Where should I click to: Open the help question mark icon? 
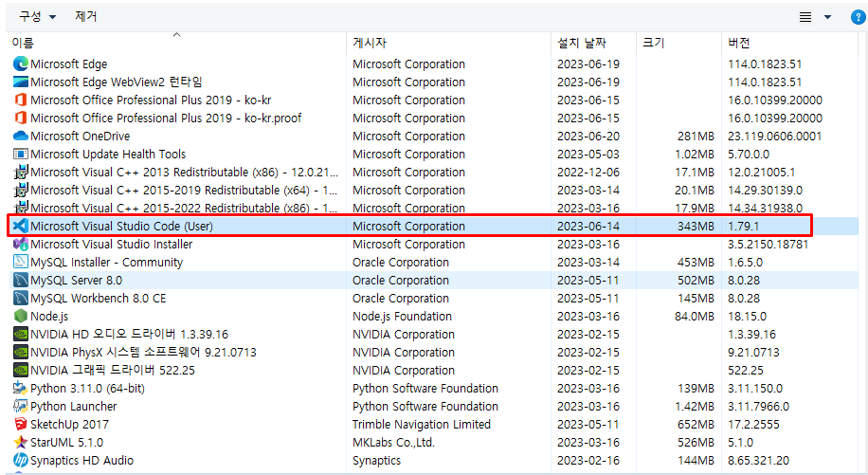click(x=858, y=17)
